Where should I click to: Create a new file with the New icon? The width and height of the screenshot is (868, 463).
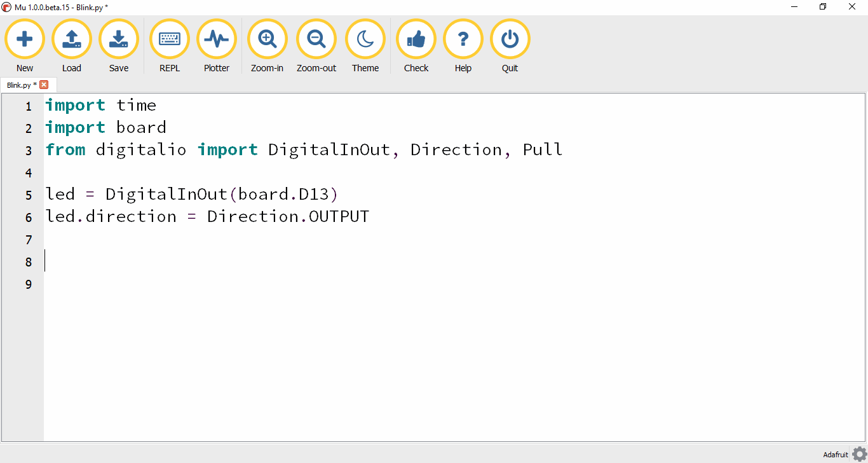[x=24, y=39]
